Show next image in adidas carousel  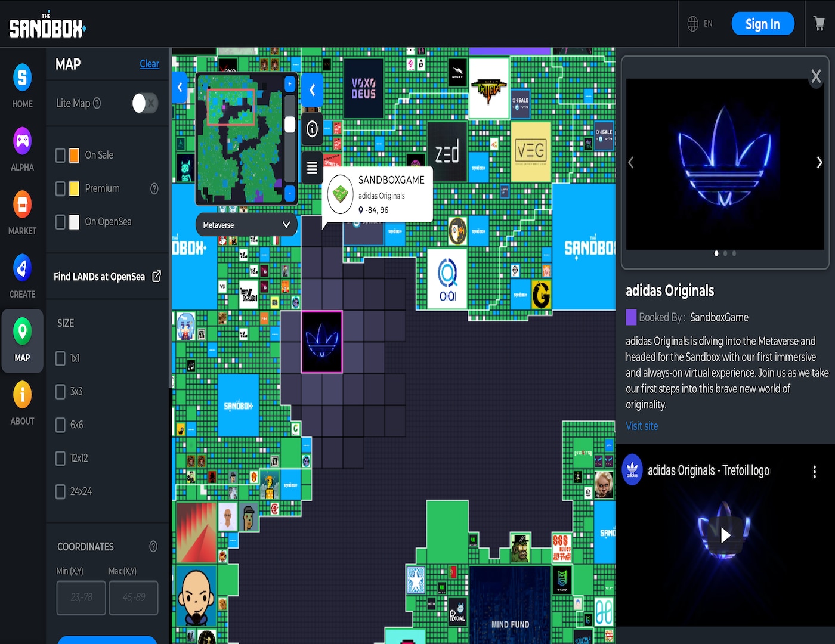[x=819, y=162]
